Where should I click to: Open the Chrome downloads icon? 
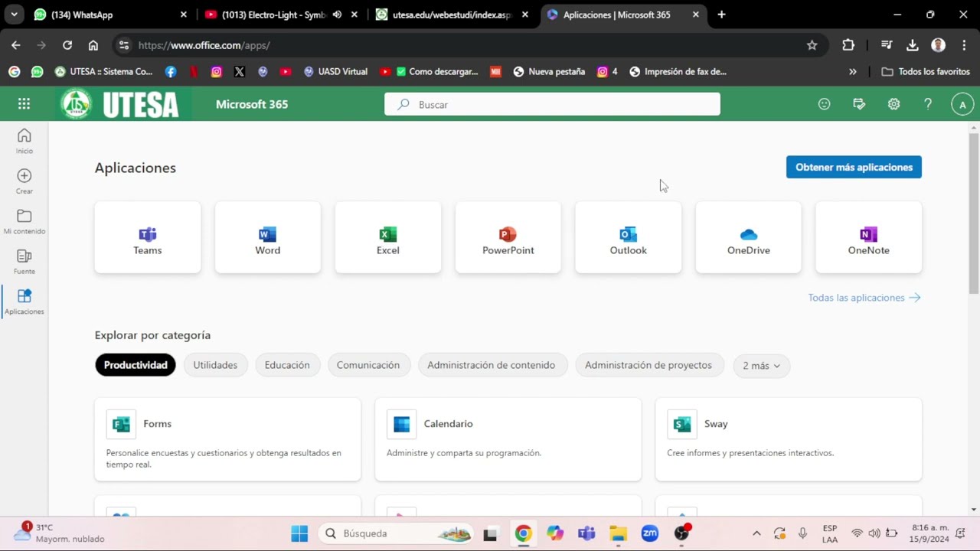[x=913, y=45]
